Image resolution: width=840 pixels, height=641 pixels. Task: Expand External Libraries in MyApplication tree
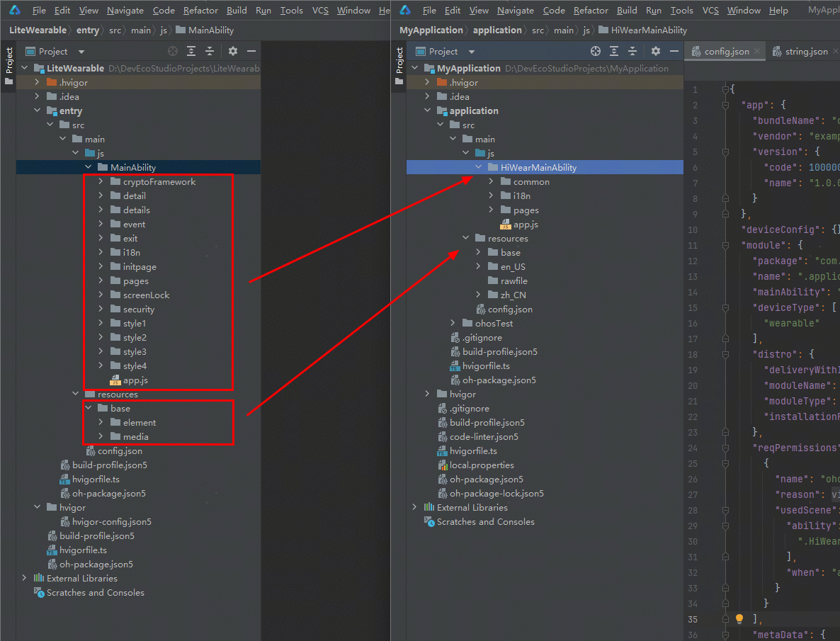(414, 507)
